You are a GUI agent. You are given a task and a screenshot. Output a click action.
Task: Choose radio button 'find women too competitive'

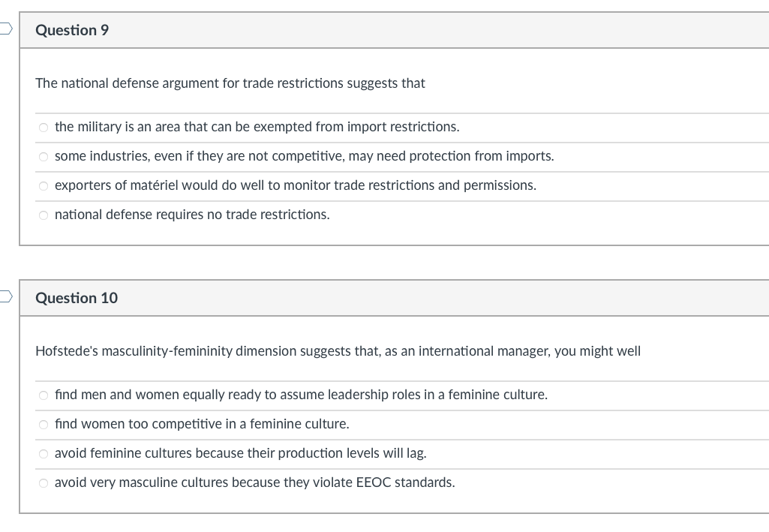point(44,425)
